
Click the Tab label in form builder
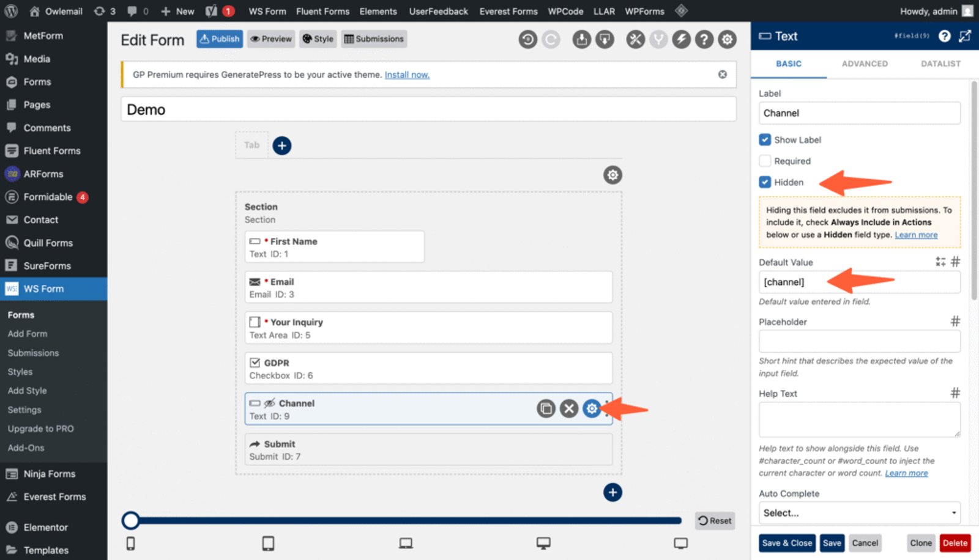click(x=251, y=145)
